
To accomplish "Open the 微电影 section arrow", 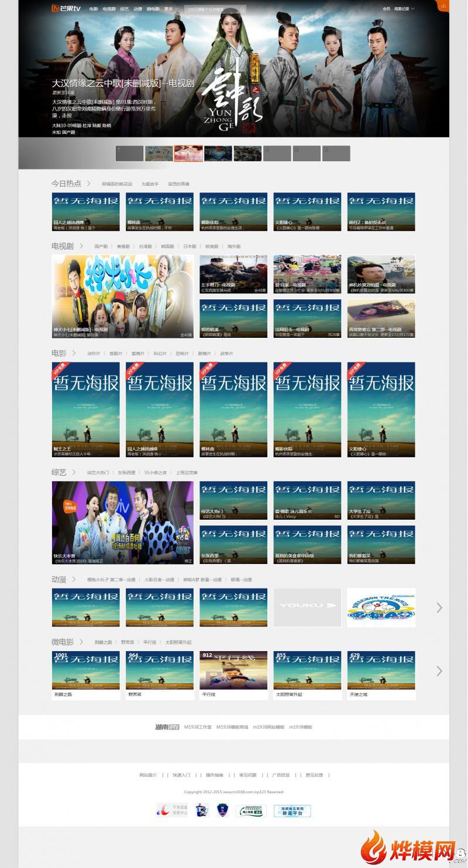I will (x=81, y=642).
